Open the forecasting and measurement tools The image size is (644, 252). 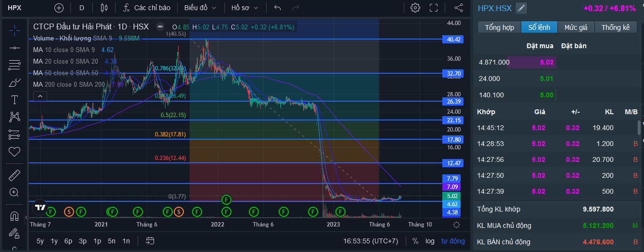(x=14, y=134)
